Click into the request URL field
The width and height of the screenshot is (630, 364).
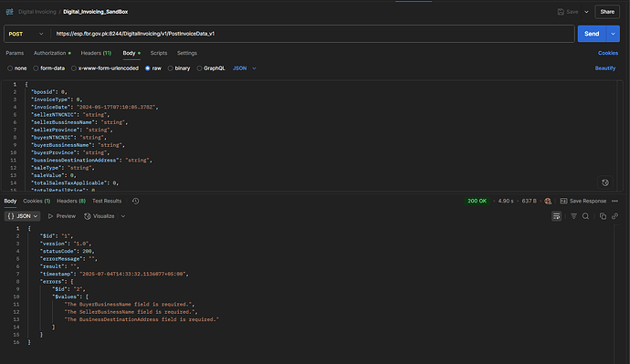[x=312, y=34]
